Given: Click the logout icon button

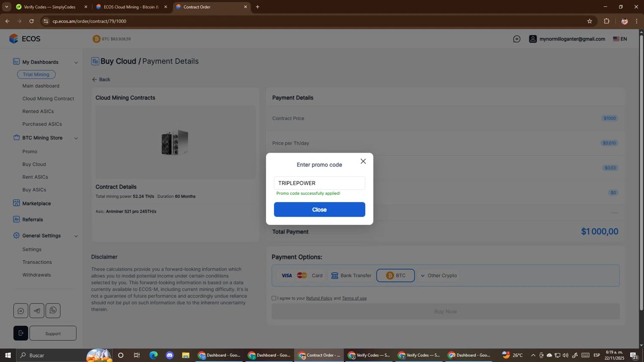Looking at the screenshot, I should (21, 333).
